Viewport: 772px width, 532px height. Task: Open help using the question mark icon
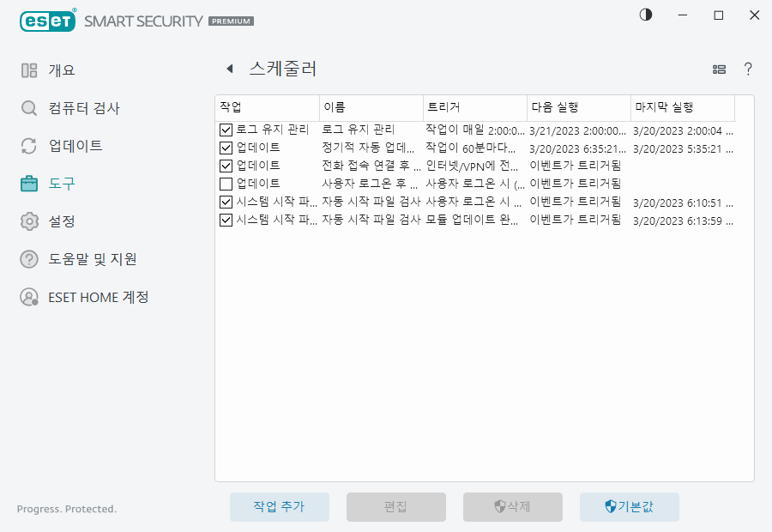pos(747,70)
